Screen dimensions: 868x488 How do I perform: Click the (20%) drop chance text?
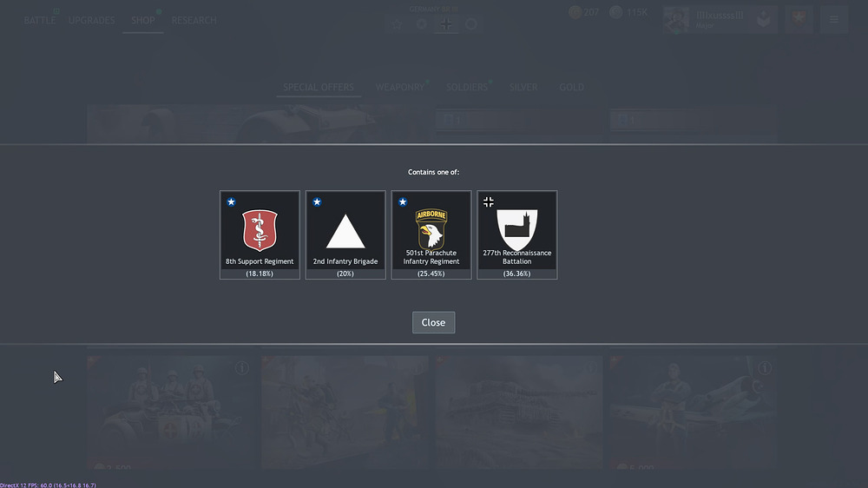click(345, 274)
